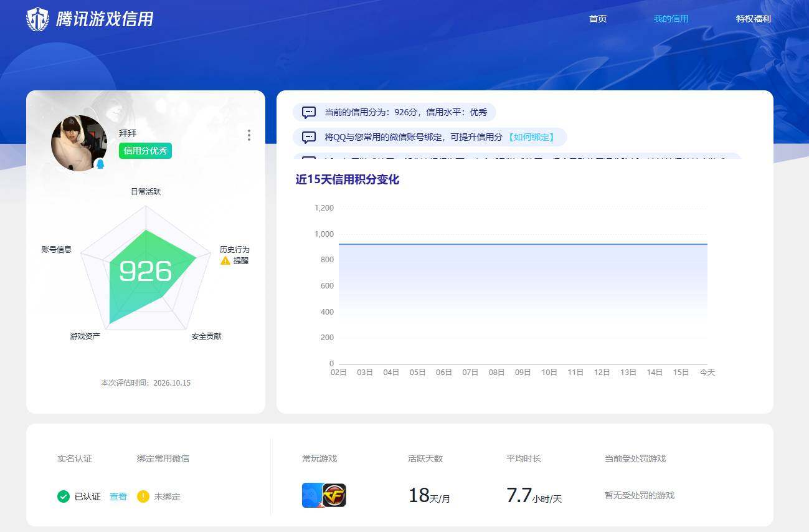Click the blue game icon under 常玩游戏
Screen dimensions: 809x532
pos(312,495)
